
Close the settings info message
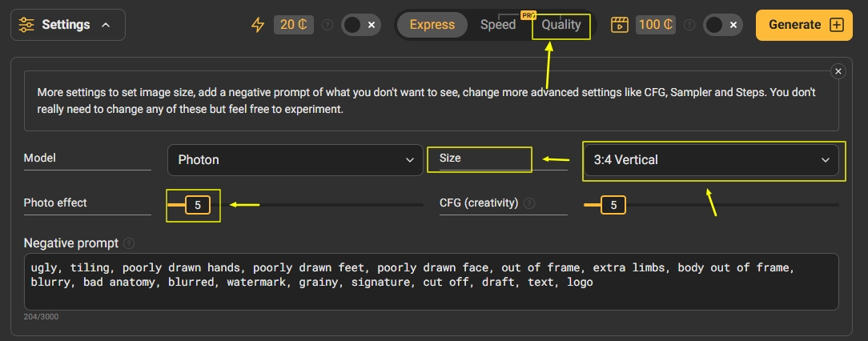[x=838, y=71]
